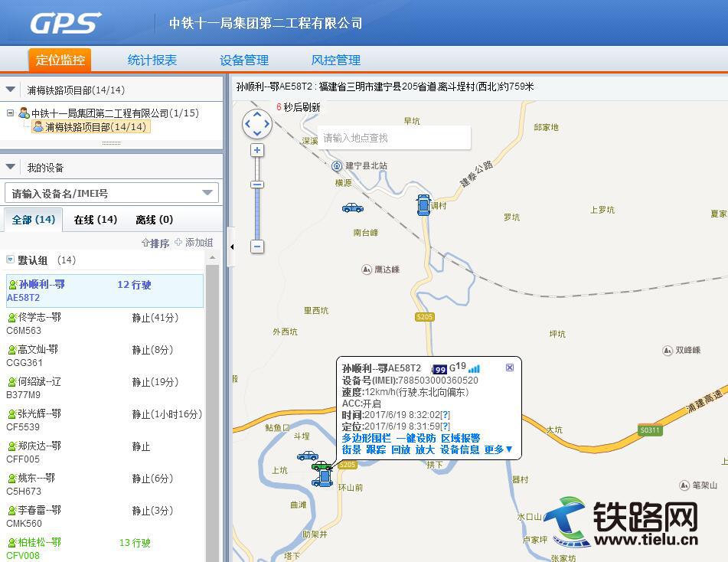Image resolution: width=728 pixels, height=562 pixels.
Task: Open the 定位监控 tab
Action: [60, 60]
